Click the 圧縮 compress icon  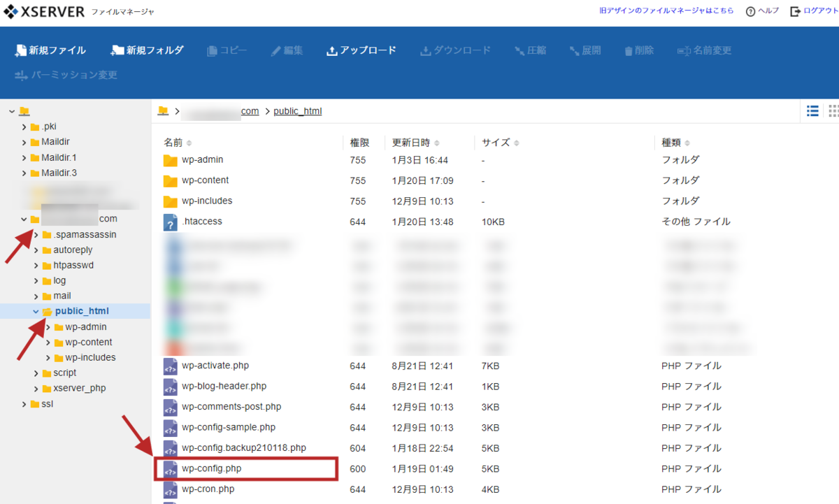[x=530, y=50]
